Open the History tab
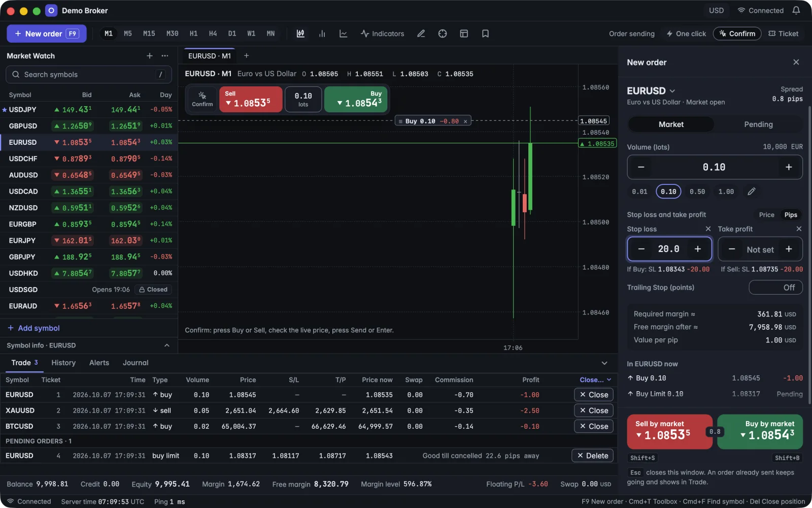 click(x=63, y=363)
